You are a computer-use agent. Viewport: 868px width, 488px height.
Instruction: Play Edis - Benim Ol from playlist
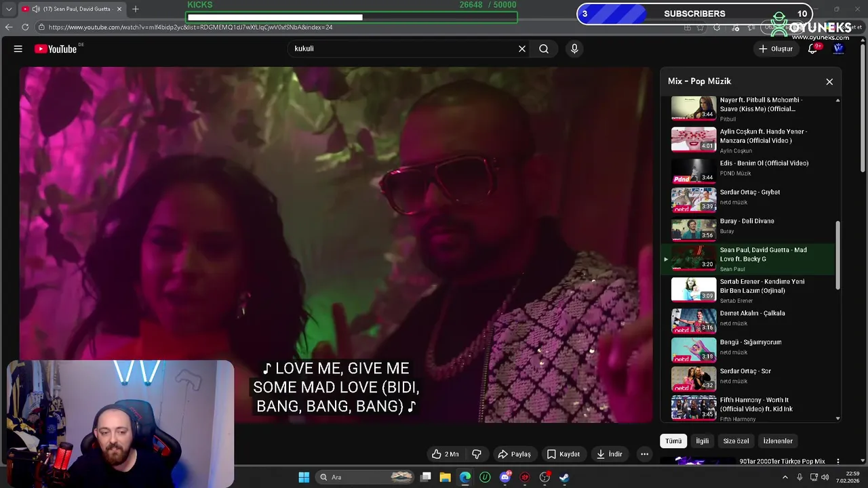coord(748,169)
